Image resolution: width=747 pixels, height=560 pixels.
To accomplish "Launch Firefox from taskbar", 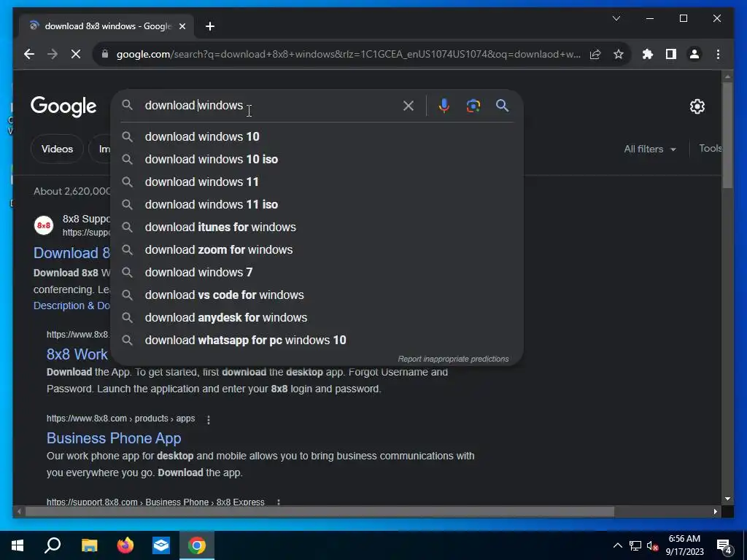I will [125, 545].
